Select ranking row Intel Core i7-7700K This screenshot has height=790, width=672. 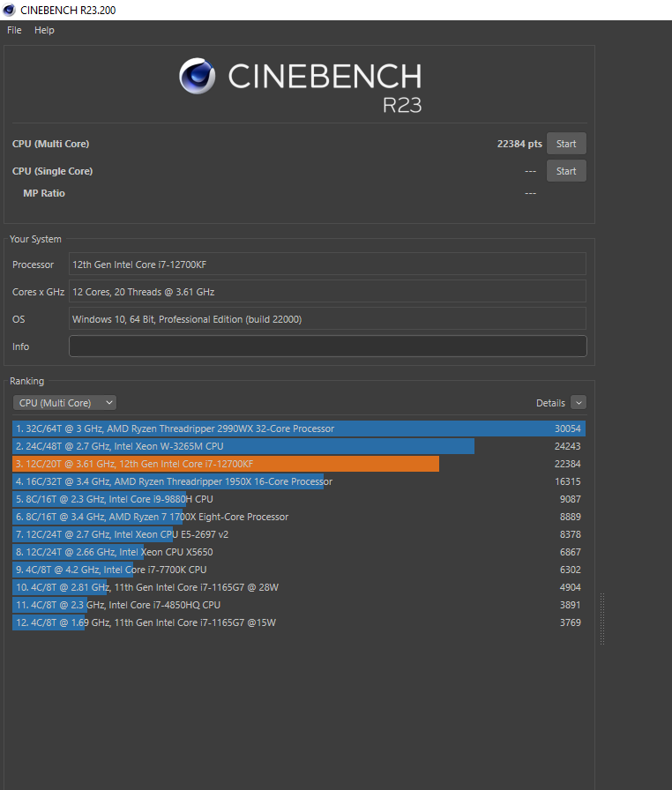click(299, 570)
